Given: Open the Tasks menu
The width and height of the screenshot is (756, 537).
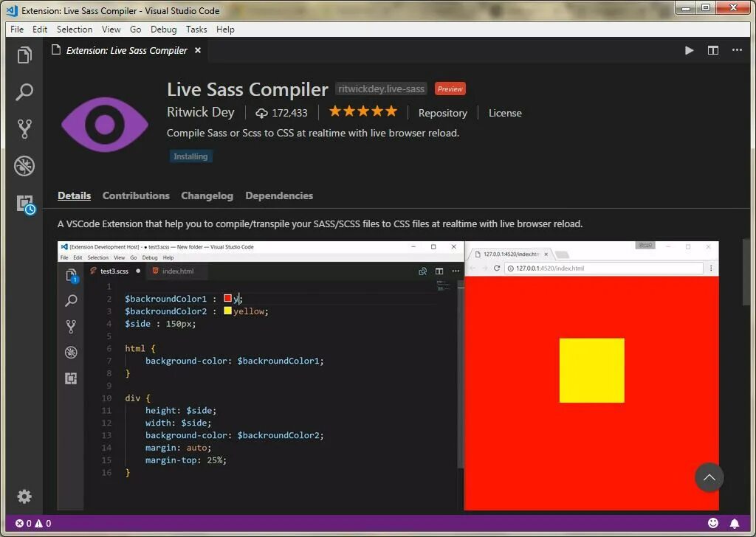Looking at the screenshot, I should 196,30.
